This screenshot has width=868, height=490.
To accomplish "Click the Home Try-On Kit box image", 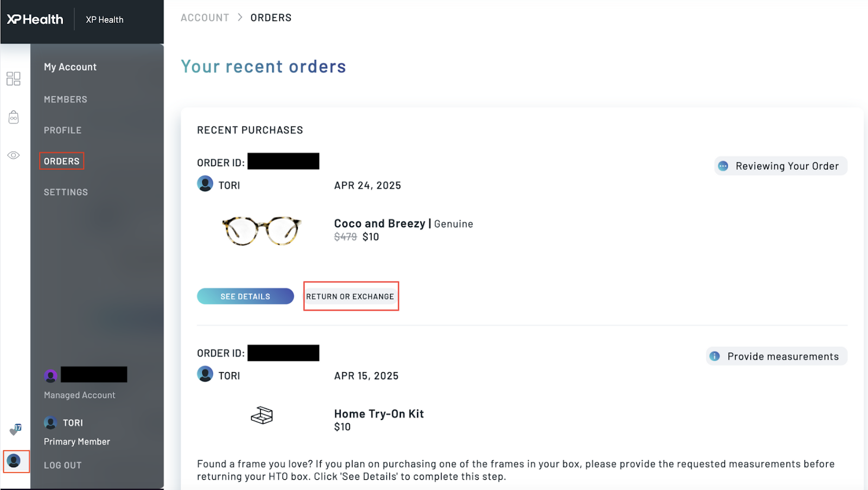I will pos(261,416).
